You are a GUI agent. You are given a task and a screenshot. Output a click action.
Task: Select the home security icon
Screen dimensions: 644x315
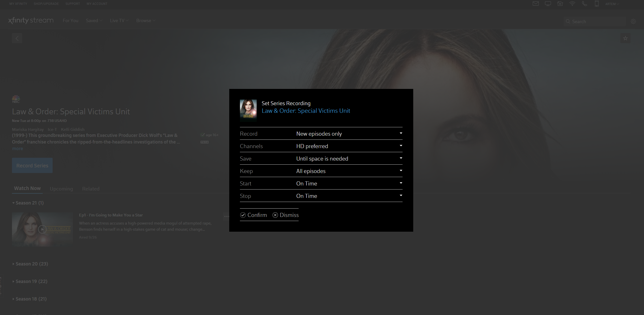click(x=560, y=4)
